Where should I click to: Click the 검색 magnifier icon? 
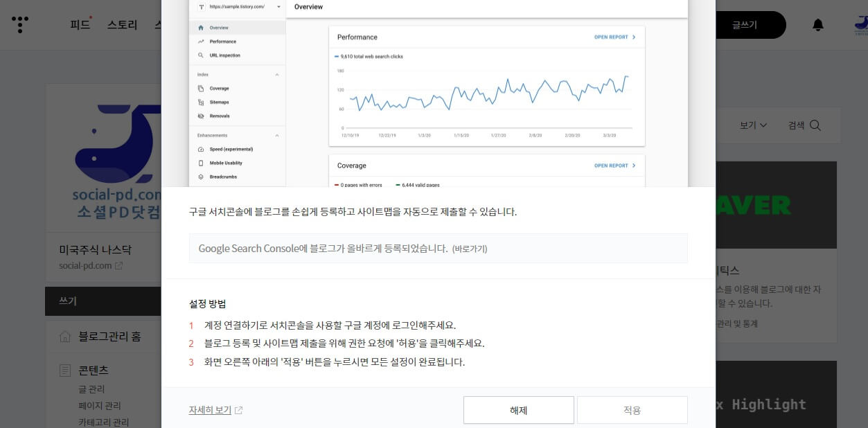815,125
